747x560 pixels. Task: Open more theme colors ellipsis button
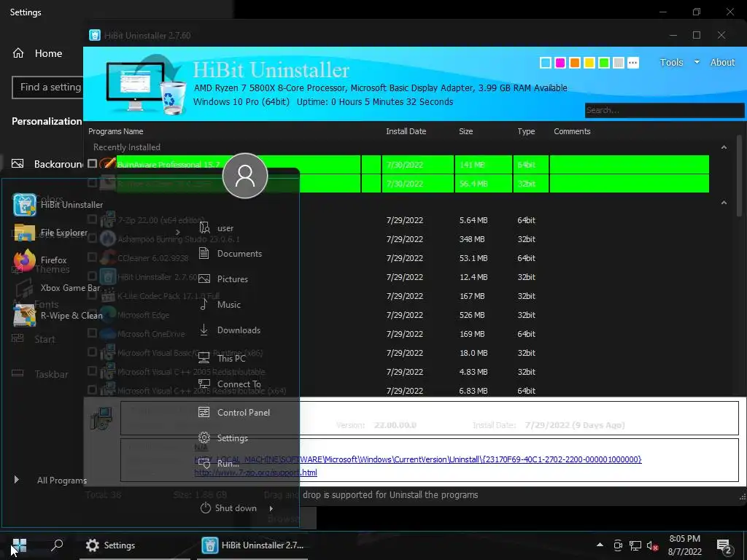(x=632, y=63)
